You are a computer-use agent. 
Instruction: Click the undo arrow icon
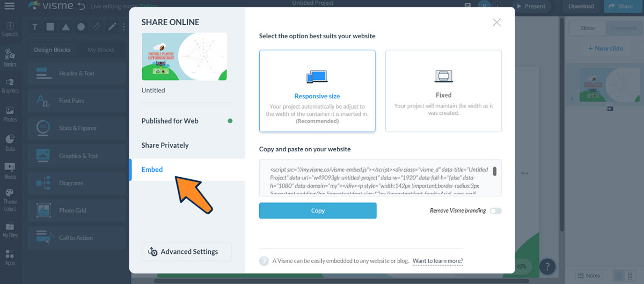coord(81,6)
